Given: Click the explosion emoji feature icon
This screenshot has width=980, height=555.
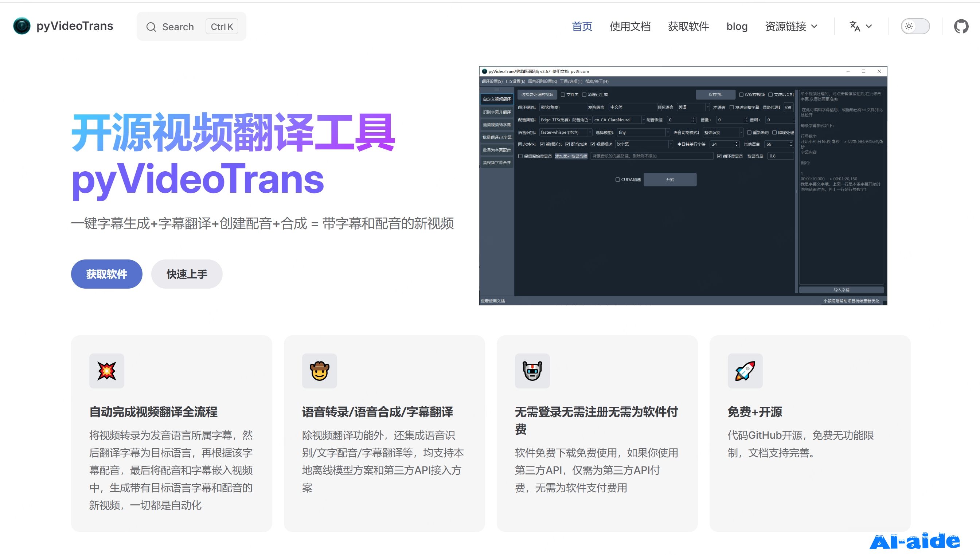Looking at the screenshot, I should (x=107, y=371).
